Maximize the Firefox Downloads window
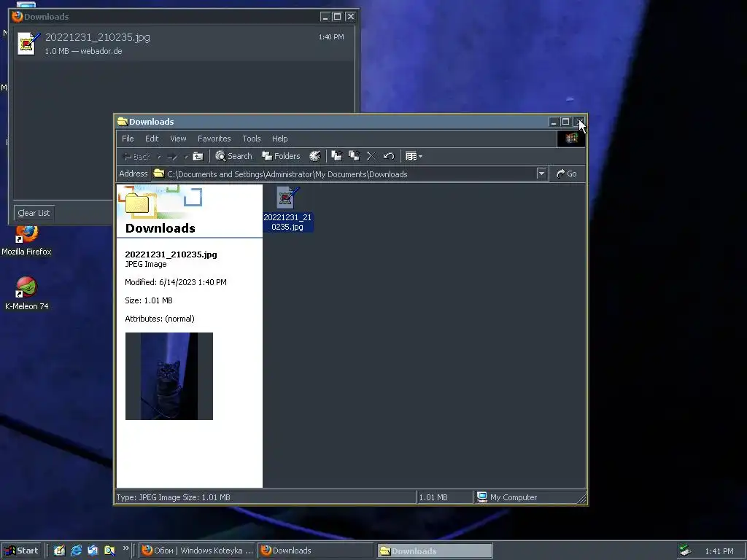The image size is (747, 560). pos(337,17)
